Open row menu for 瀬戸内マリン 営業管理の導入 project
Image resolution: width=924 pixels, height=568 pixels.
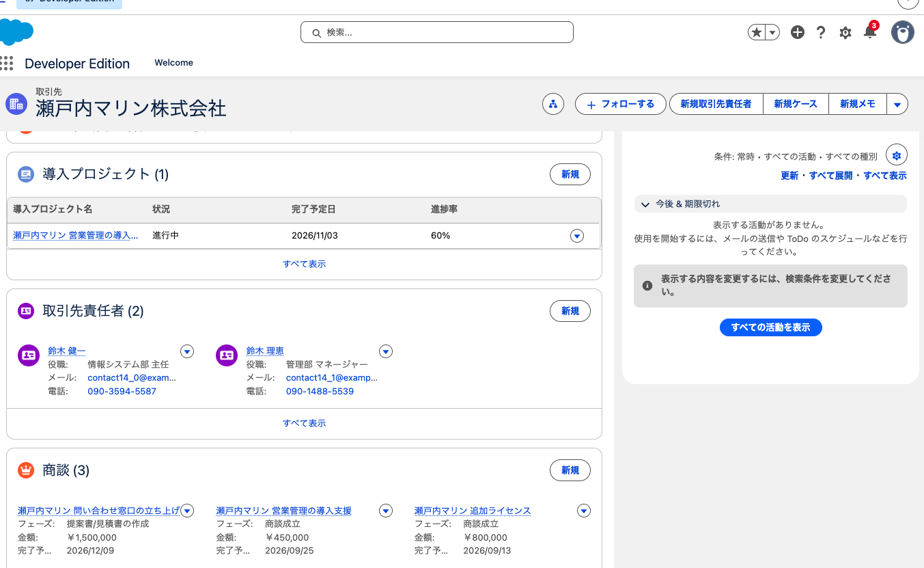[577, 236]
